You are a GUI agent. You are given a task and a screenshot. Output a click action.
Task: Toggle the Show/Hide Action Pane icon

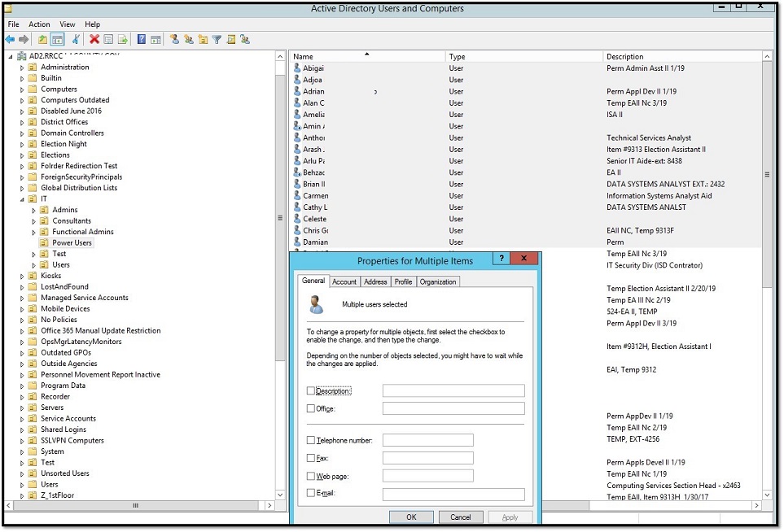pyautogui.click(x=155, y=40)
